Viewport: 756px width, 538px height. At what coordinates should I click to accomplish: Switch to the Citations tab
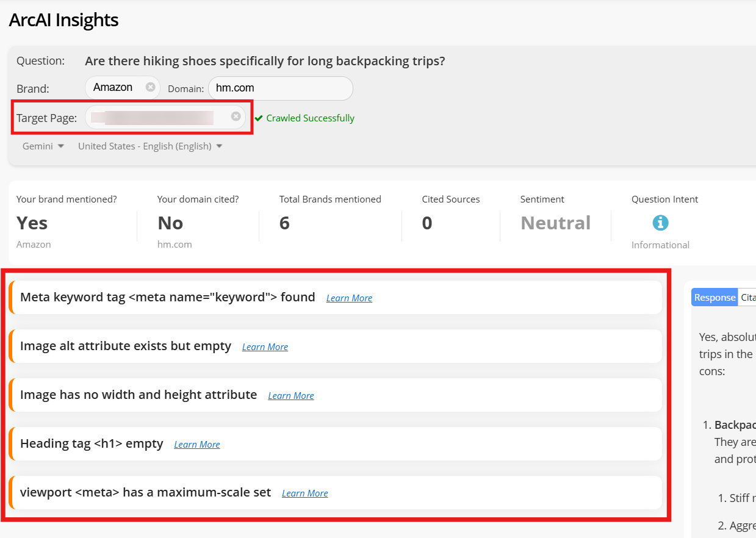(747, 297)
